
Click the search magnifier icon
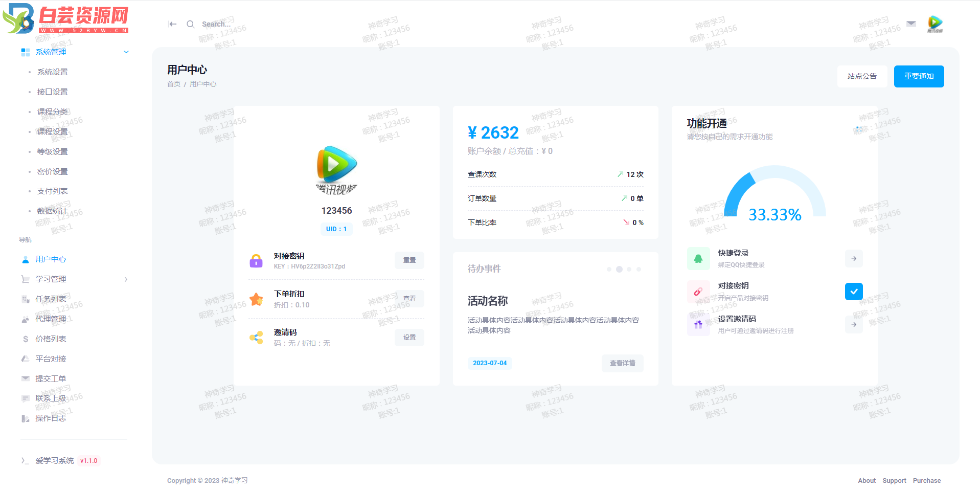[190, 24]
